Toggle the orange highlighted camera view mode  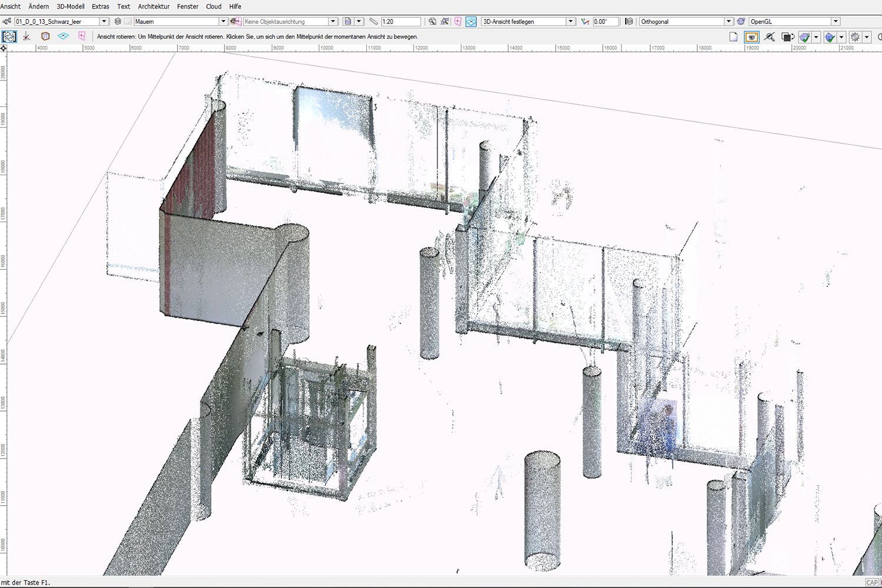752,36
